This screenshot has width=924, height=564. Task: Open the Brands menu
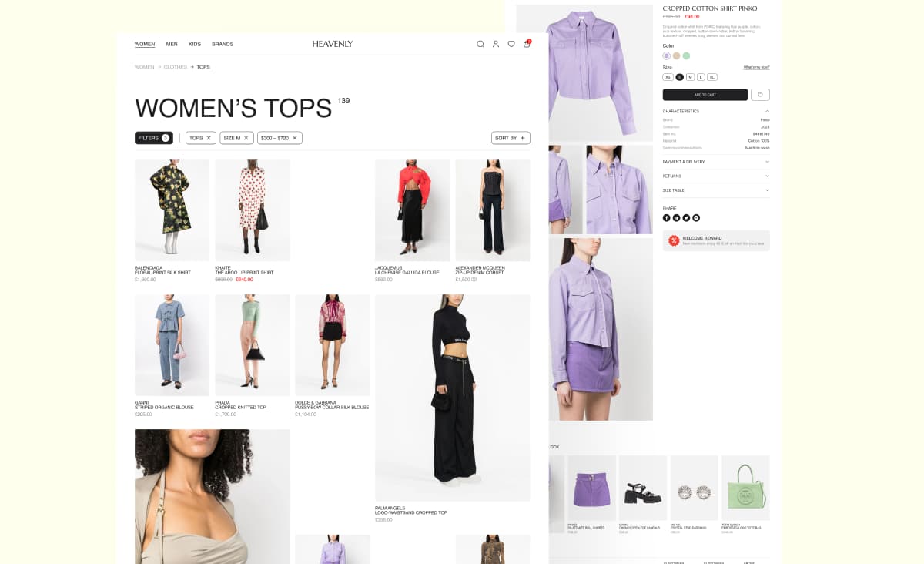point(223,44)
